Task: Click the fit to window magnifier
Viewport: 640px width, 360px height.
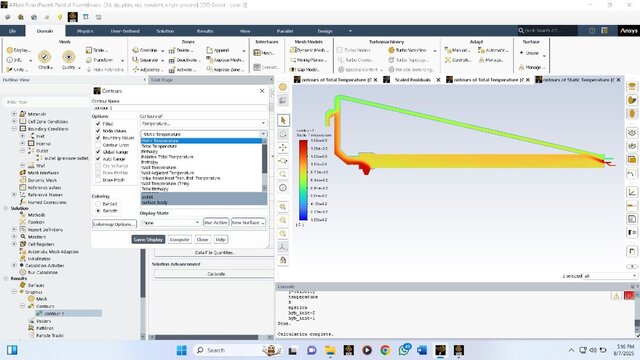Action: [x=283, y=174]
